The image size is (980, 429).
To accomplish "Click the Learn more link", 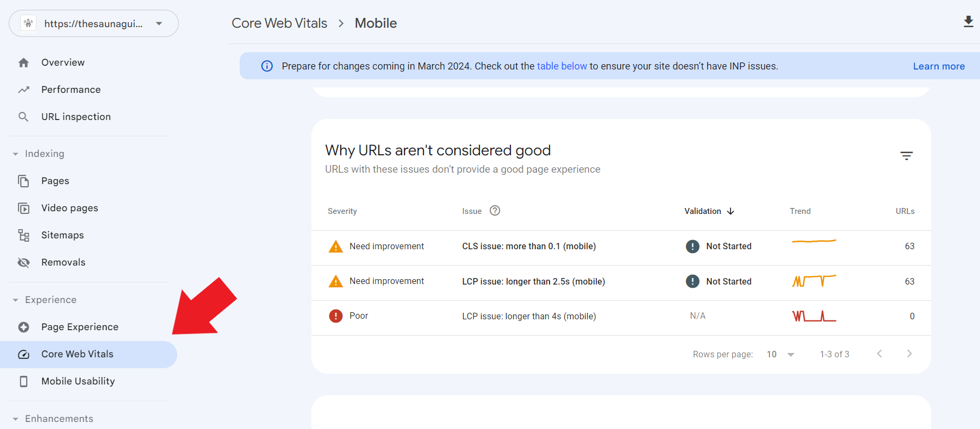I will click(x=938, y=66).
